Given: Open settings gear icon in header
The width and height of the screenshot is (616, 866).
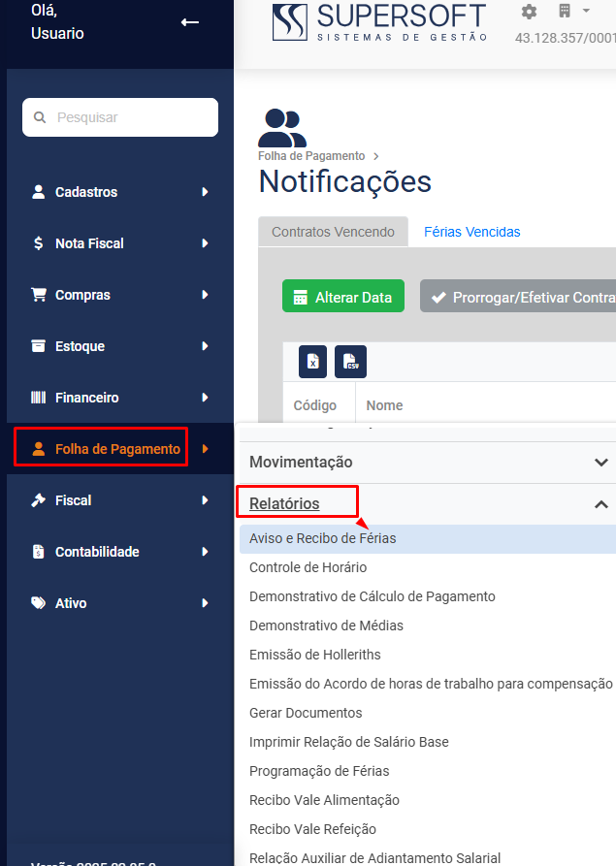Looking at the screenshot, I should click(x=529, y=12).
